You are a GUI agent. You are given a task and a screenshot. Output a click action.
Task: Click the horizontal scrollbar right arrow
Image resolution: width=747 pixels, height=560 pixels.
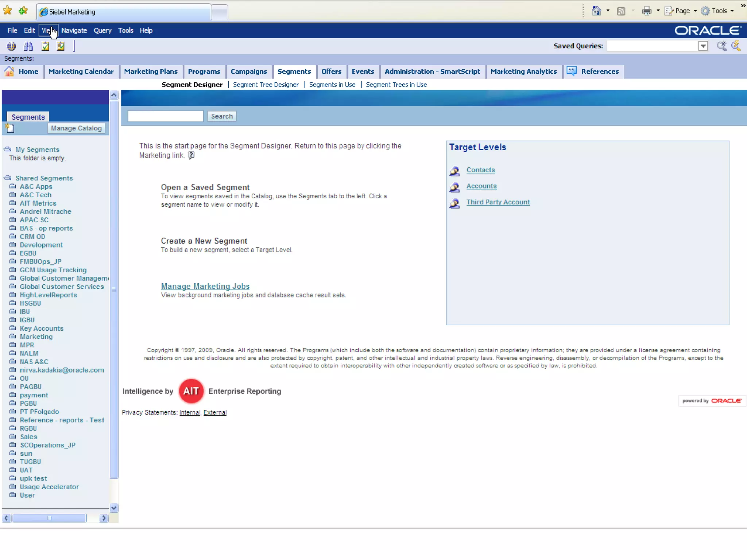click(x=104, y=518)
